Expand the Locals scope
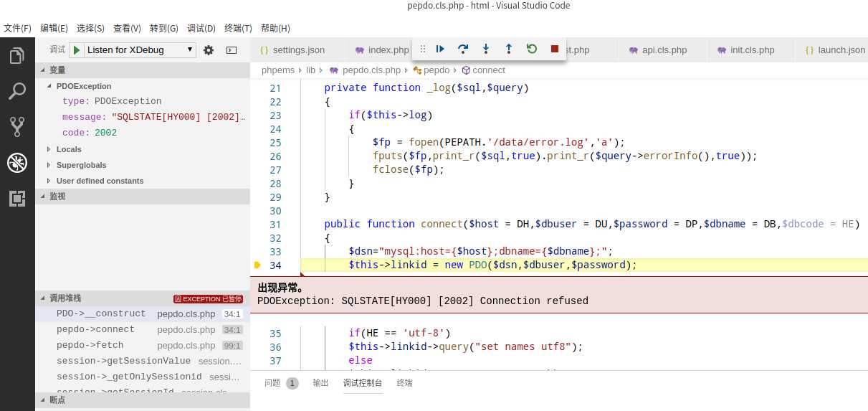This screenshot has height=411, width=868. click(143, 149)
